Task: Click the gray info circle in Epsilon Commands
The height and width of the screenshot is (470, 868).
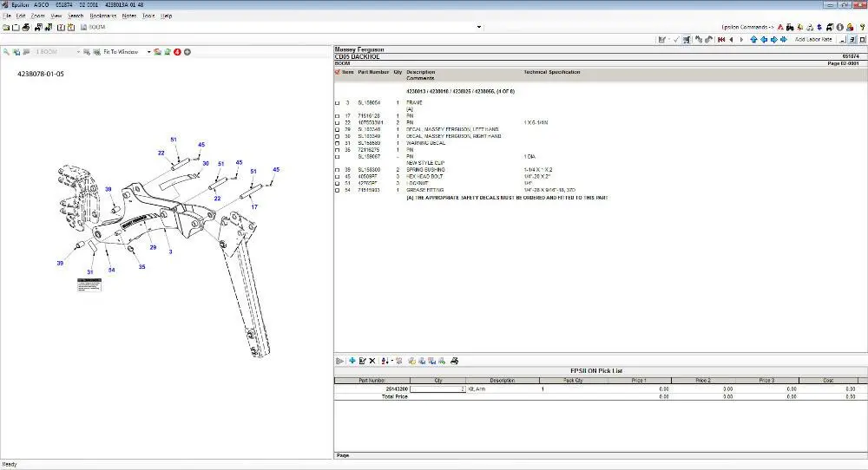Action: tap(839, 27)
